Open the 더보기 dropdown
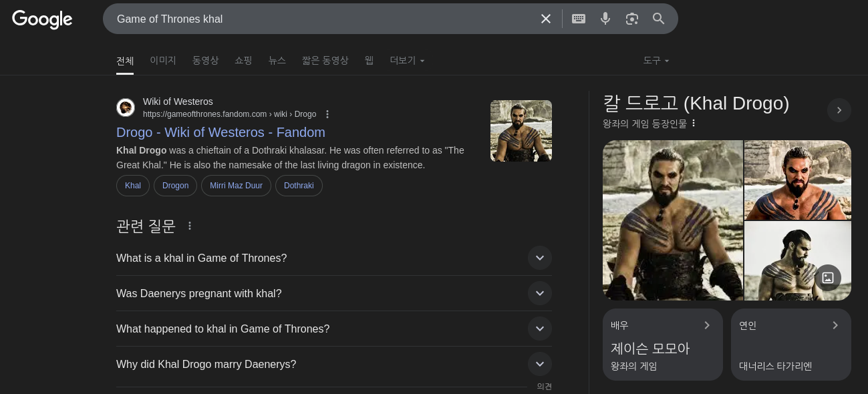This screenshot has height=394, width=868. tap(408, 60)
